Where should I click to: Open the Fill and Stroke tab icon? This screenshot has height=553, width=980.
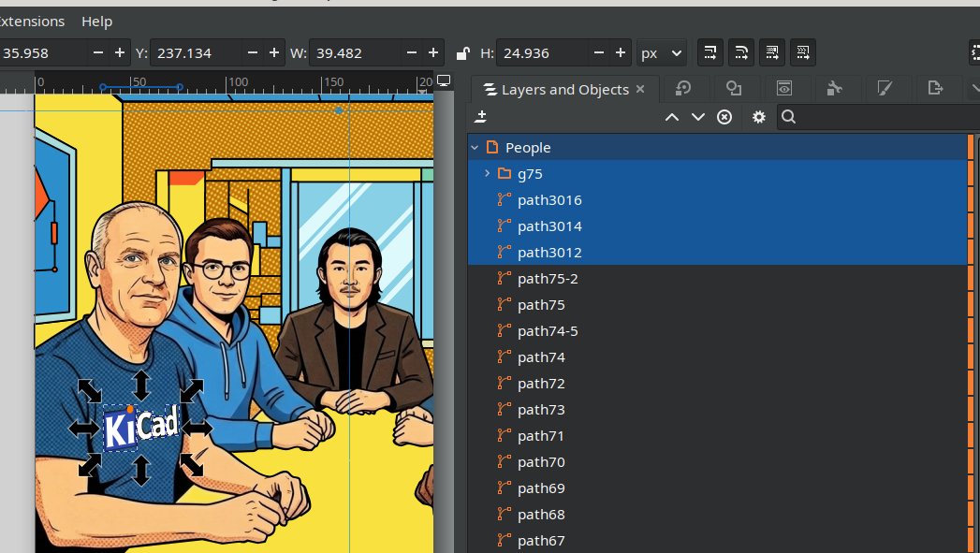point(885,89)
